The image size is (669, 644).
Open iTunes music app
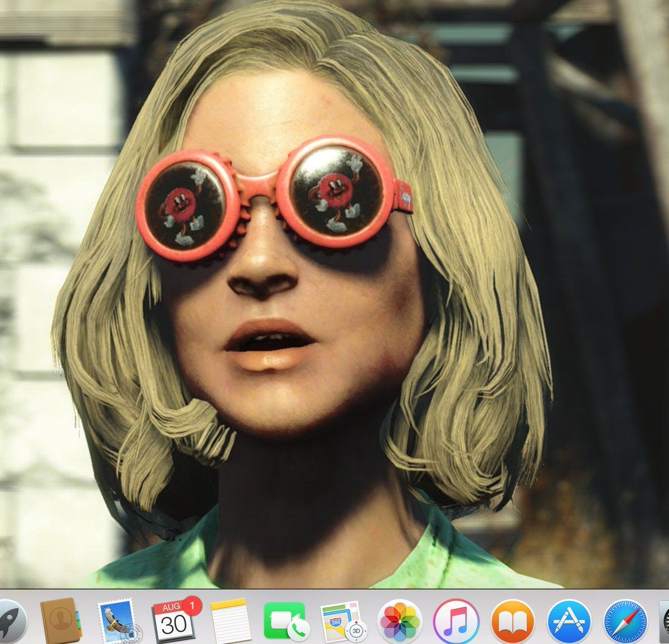(x=456, y=621)
